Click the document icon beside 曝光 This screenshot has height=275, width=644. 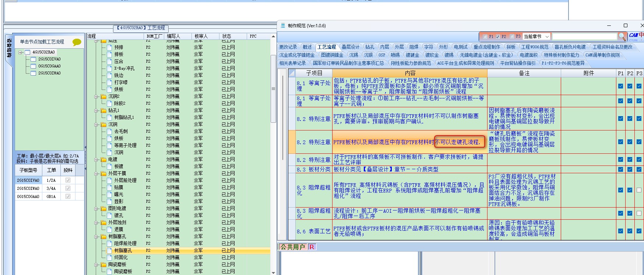coord(109,194)
